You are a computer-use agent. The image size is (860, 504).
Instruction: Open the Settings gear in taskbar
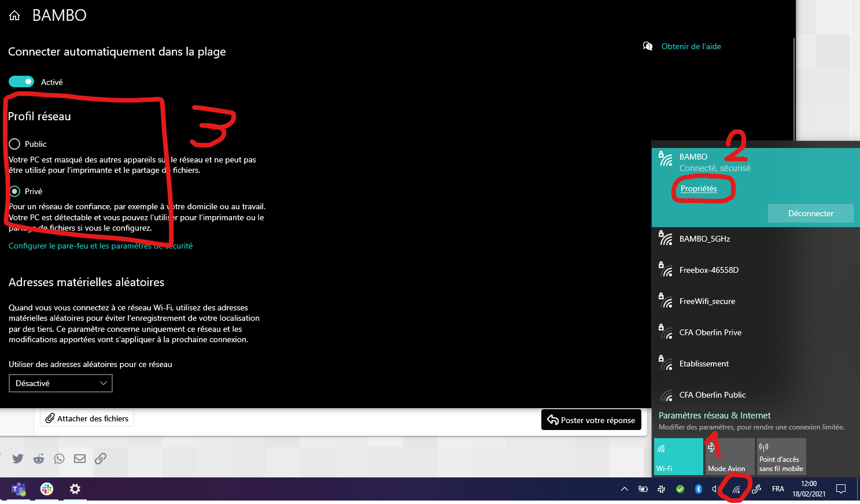[75, 489]
